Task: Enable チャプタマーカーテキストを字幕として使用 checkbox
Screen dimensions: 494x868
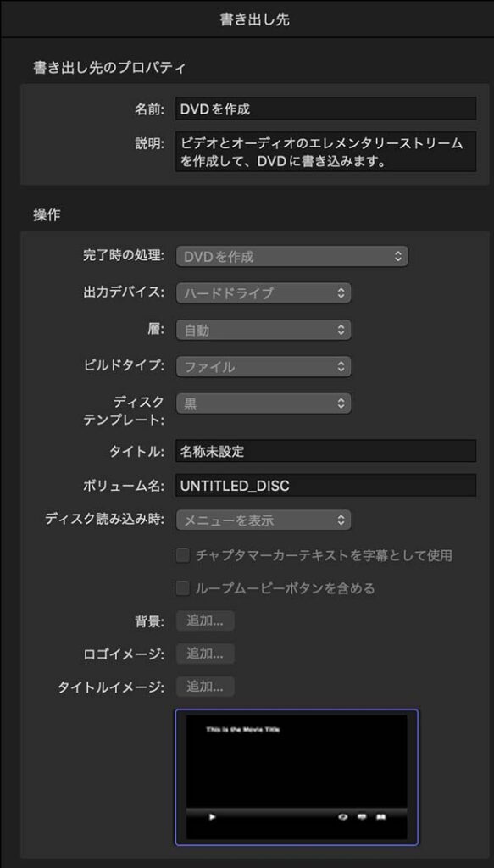Action: click(182, 555)
